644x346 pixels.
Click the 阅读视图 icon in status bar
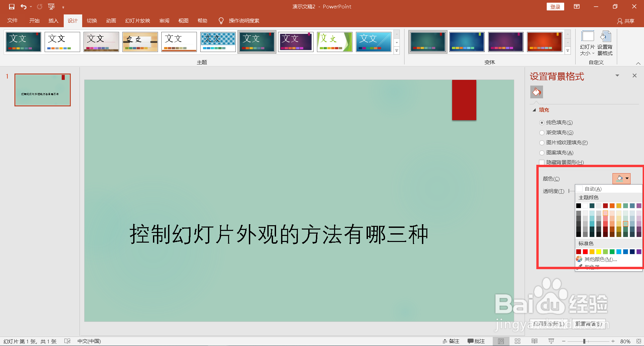point(535,341)
